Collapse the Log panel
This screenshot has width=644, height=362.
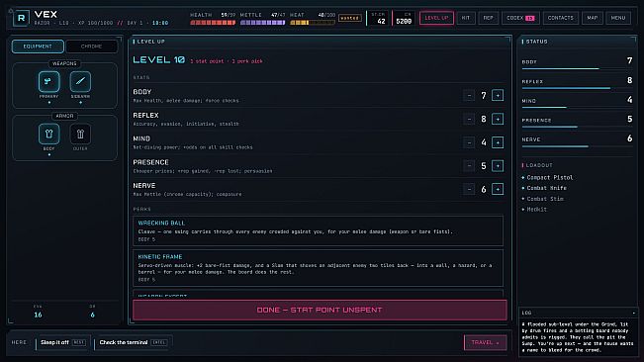tap(634, 313)
